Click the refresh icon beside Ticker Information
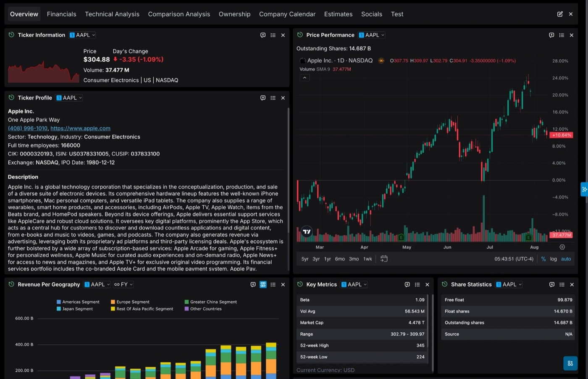The image size is (588, 379). tap(11, 35)
